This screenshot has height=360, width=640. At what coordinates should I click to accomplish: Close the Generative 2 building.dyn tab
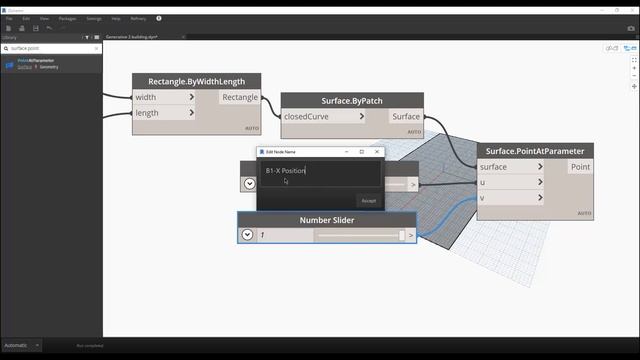(183, 37)
